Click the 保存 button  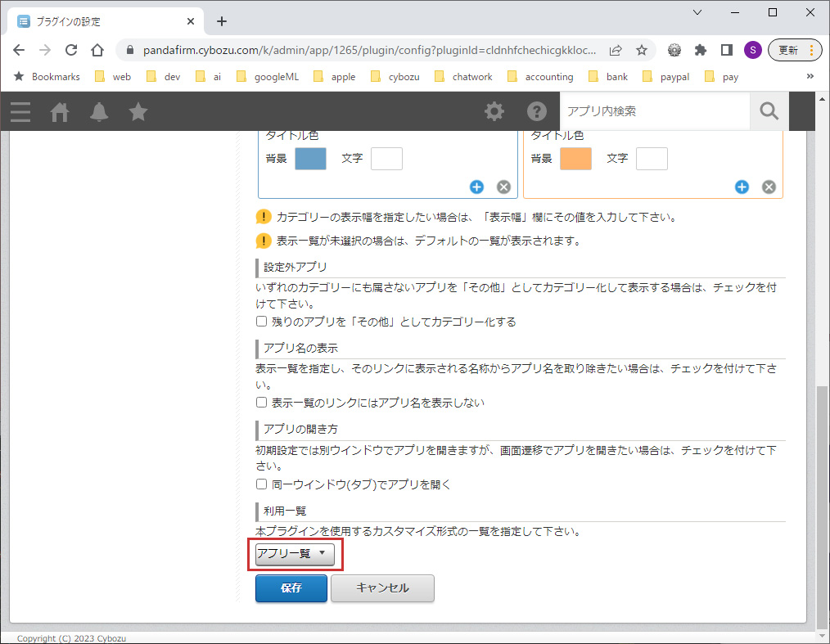(291, 588)
